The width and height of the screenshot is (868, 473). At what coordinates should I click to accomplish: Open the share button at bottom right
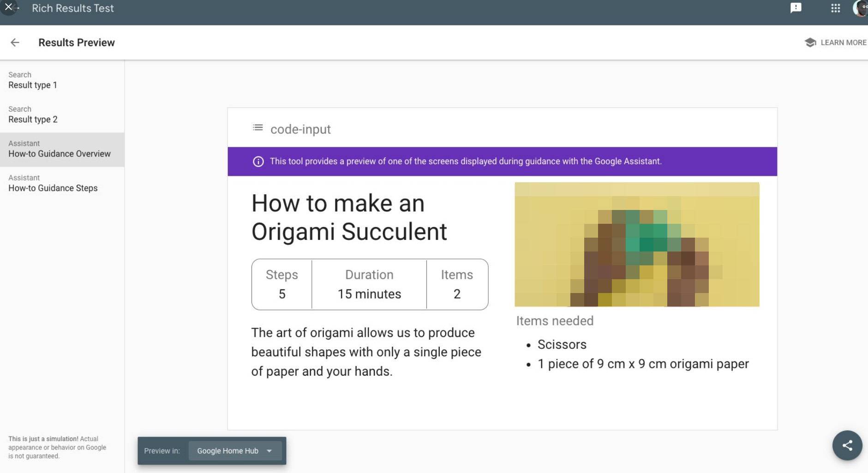pos(848,445)
